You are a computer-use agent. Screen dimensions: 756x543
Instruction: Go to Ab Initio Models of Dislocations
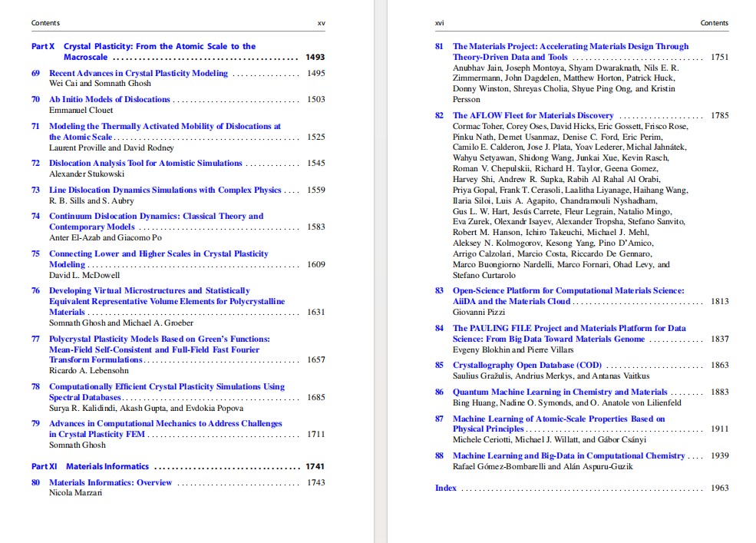coord(110,99)
